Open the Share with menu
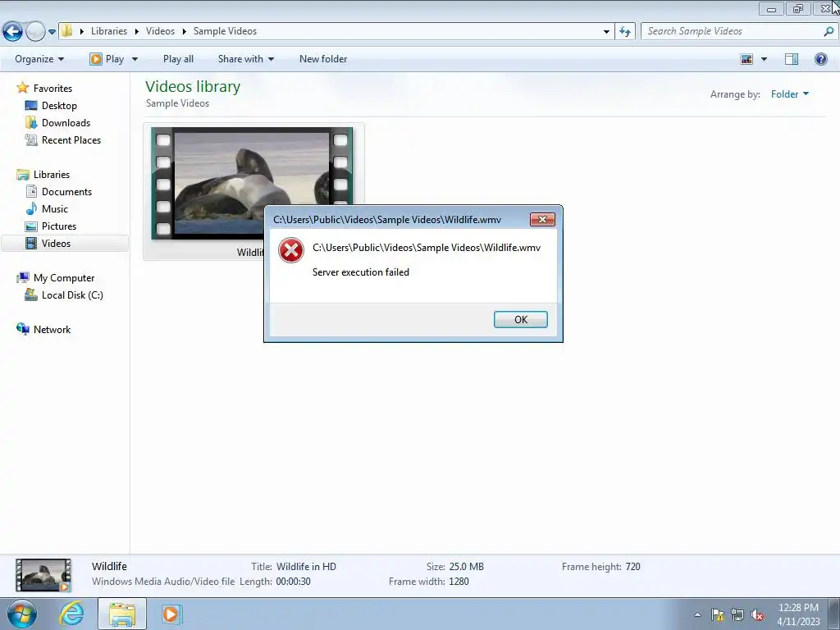Screen dimensions: 840x630 245,59
